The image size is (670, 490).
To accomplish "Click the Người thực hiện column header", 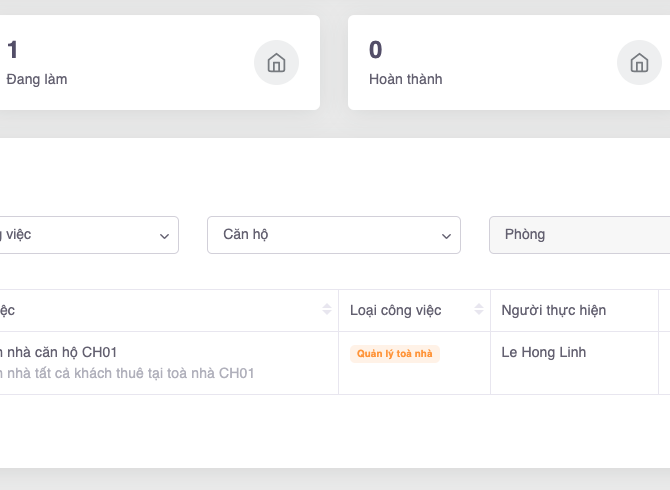I will [x=554, y=310].
